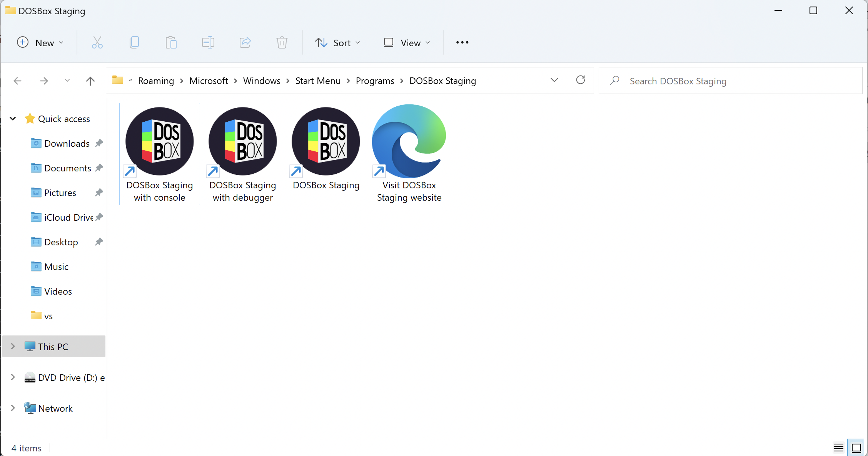
Task: Click the Paste clipboard icon
Action: click(x=171, y=42)
